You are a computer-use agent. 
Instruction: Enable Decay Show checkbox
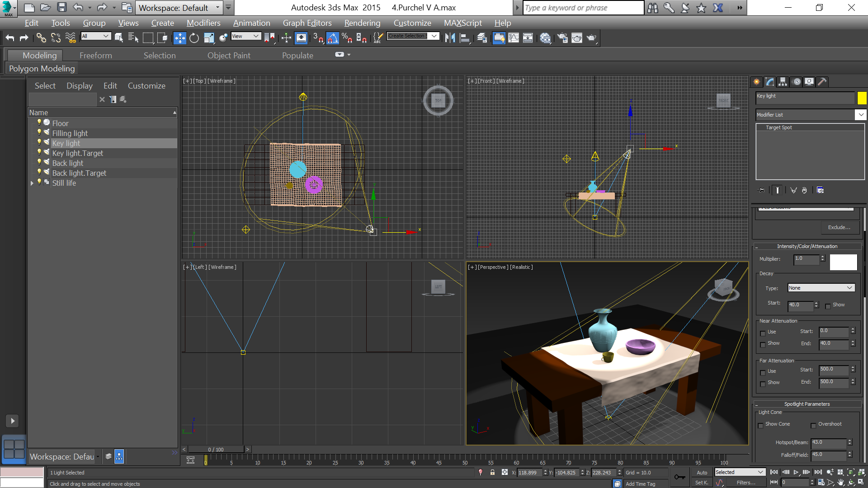[828, 306]
